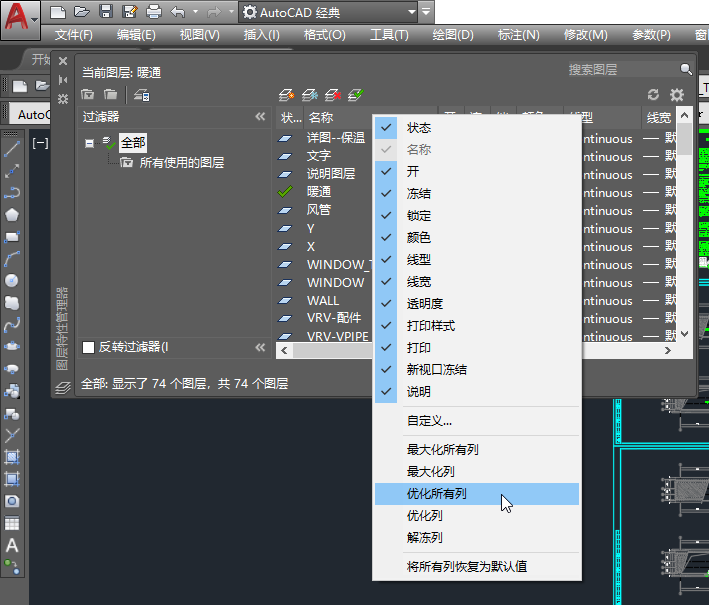
Task: Open the Undo history dropdown arrow
Action: click(x=196, y=12)
